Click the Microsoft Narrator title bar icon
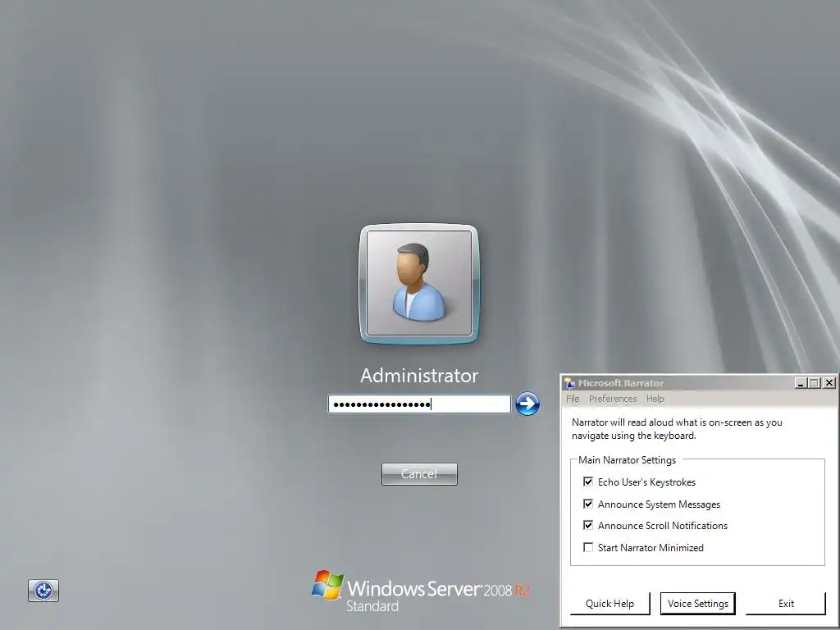Screen dimensions: 840x630 click(569, 382)
